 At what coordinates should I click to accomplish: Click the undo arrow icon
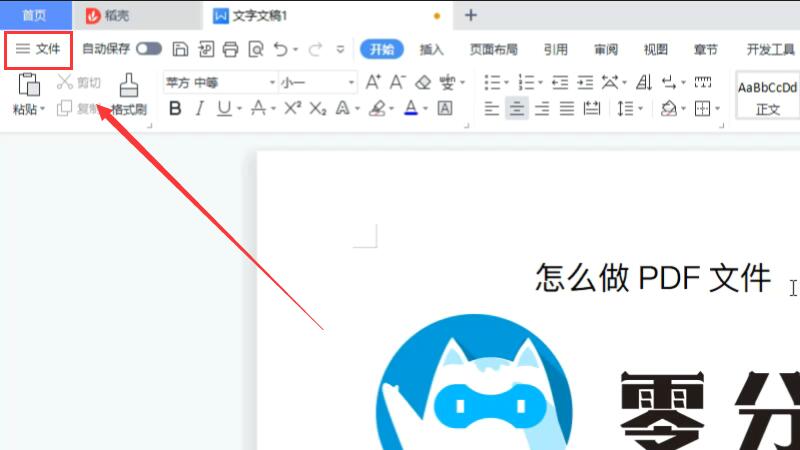[281, 48]
